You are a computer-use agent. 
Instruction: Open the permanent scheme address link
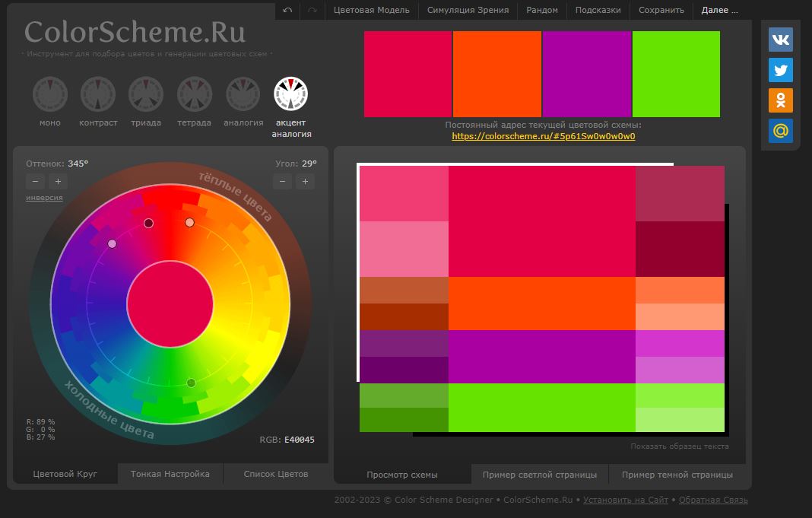tap(543, 136)
